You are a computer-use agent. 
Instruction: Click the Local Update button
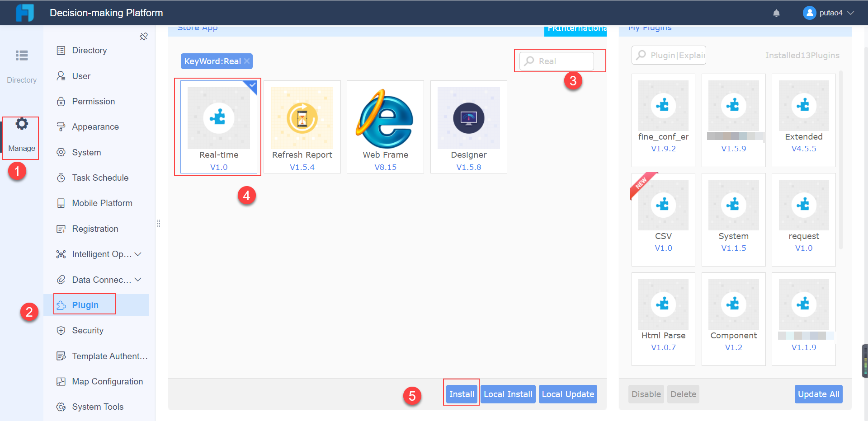[568, 394]
